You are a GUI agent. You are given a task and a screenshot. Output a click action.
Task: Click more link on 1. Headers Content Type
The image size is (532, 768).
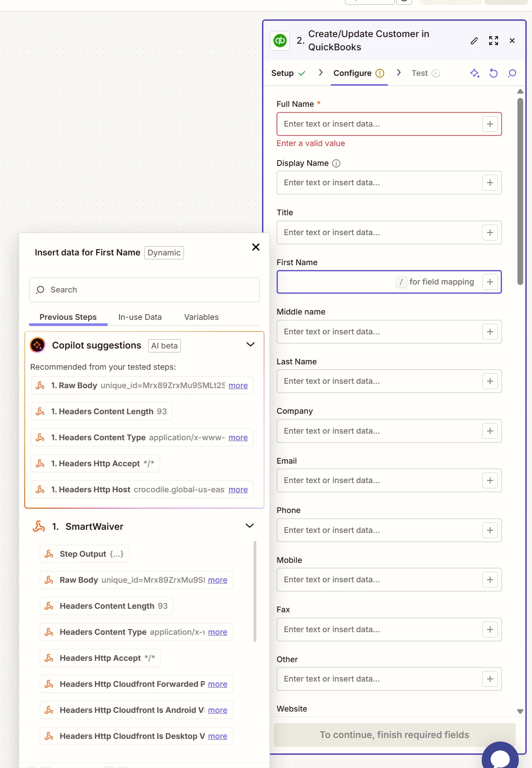coord(238,438)
